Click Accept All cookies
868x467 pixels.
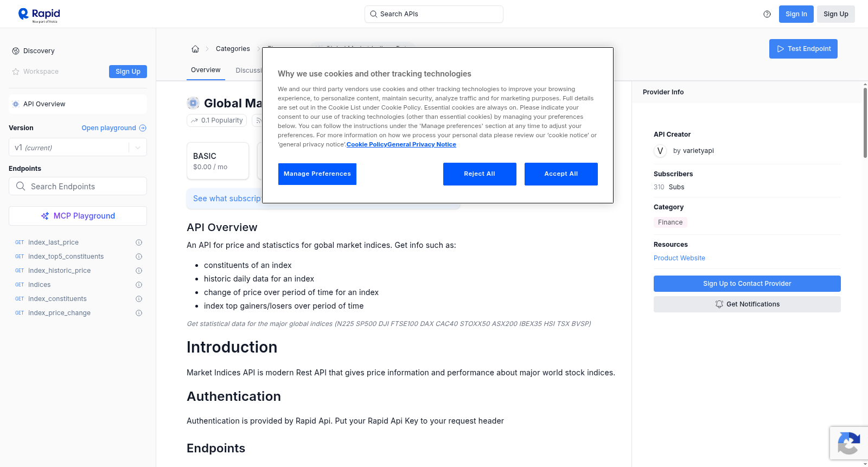561,174
